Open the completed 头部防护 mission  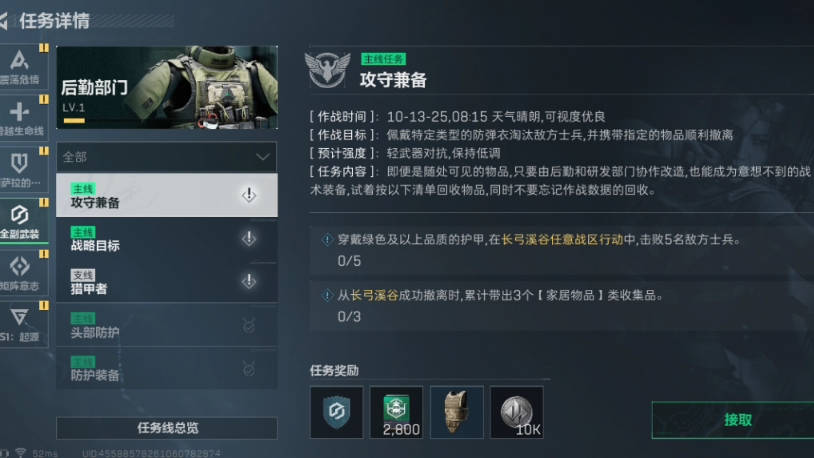pos(167,326)
